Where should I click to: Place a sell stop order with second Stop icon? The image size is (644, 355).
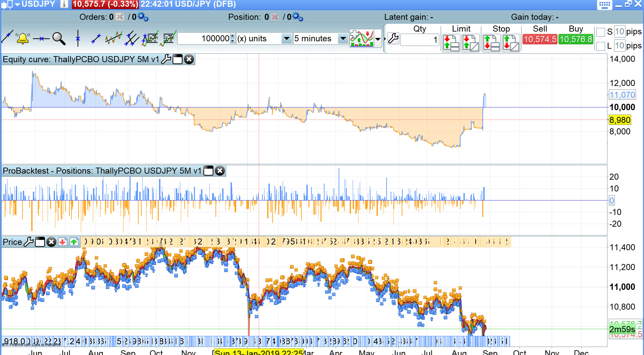(511, 43)
